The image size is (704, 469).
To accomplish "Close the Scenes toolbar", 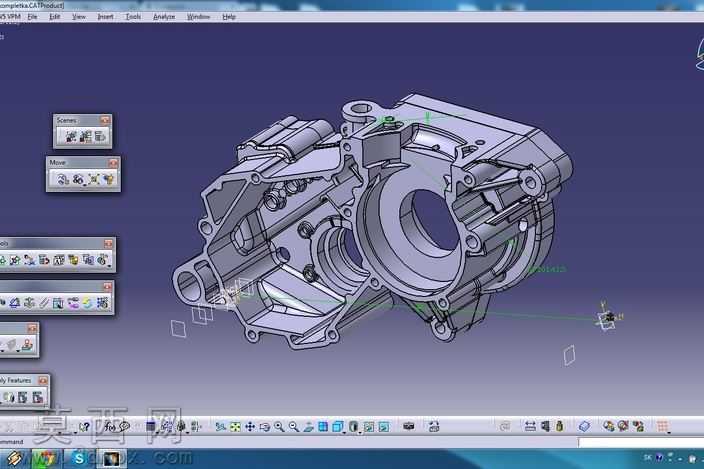I will point(105,120).
